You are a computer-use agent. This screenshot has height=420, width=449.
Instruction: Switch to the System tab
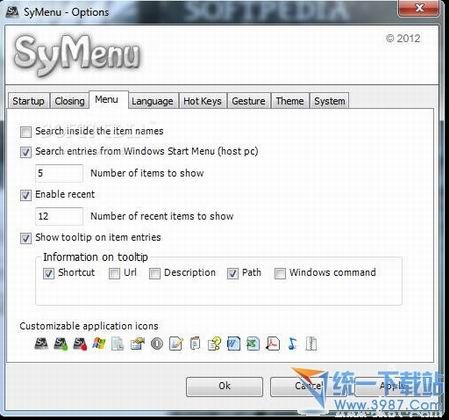tap(329, 101)
